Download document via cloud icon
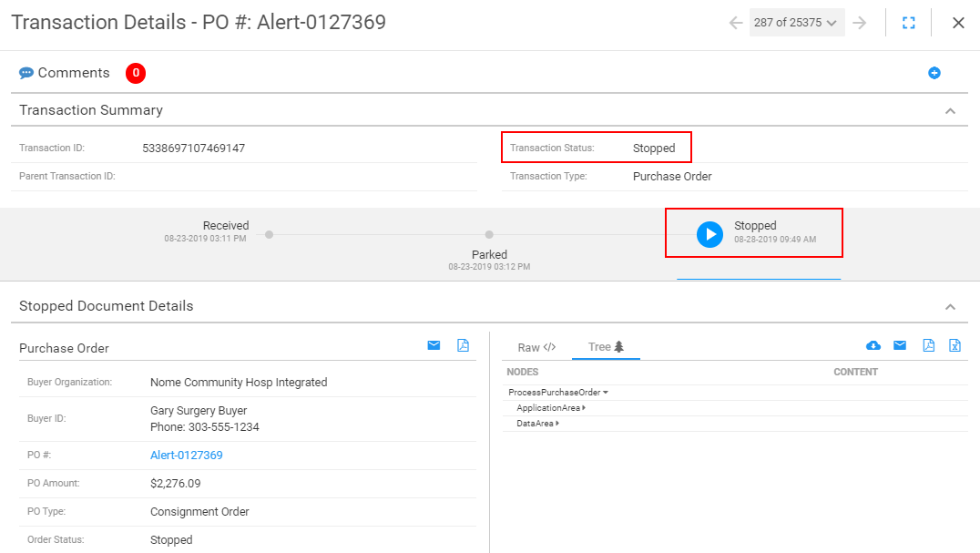980x553 pixels. coord(873,345)
